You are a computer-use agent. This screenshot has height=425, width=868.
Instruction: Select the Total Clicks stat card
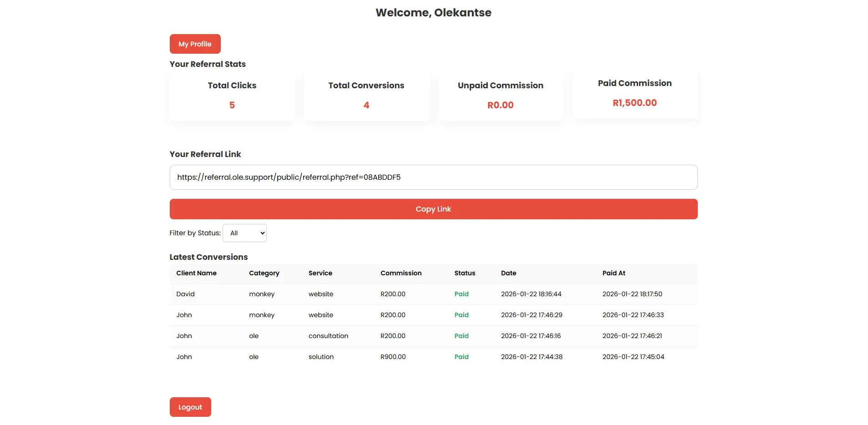coord(232,96)
